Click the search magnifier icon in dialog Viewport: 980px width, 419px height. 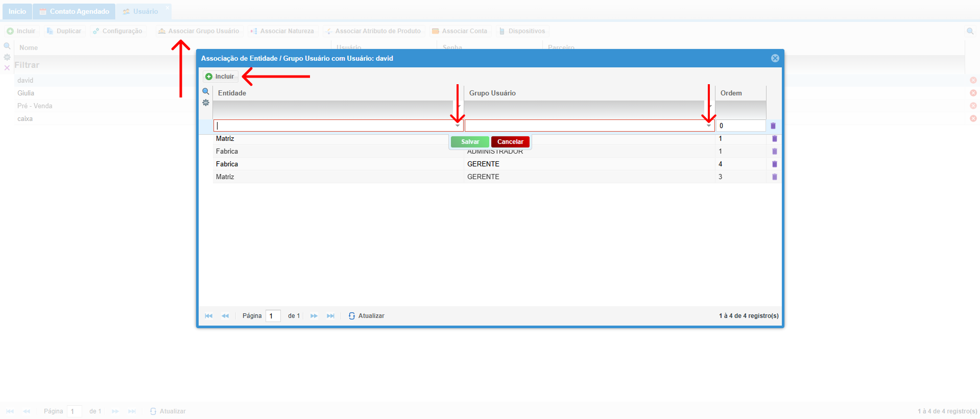206,92
